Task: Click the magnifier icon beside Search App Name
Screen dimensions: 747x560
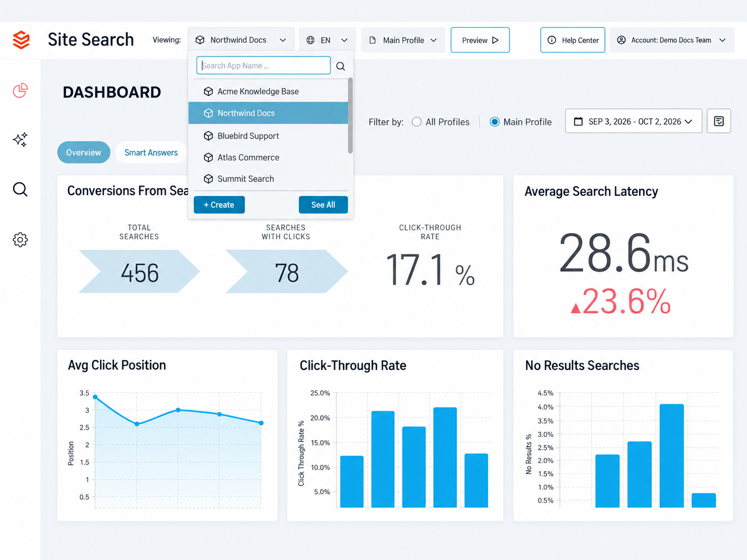Action: point(340,66)
